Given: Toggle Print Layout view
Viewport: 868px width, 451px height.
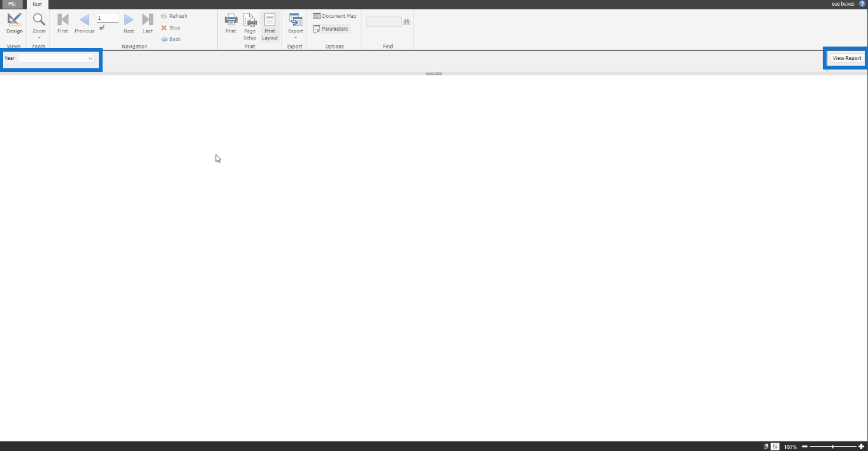Looking at the screenshot, I should (270, 26).
